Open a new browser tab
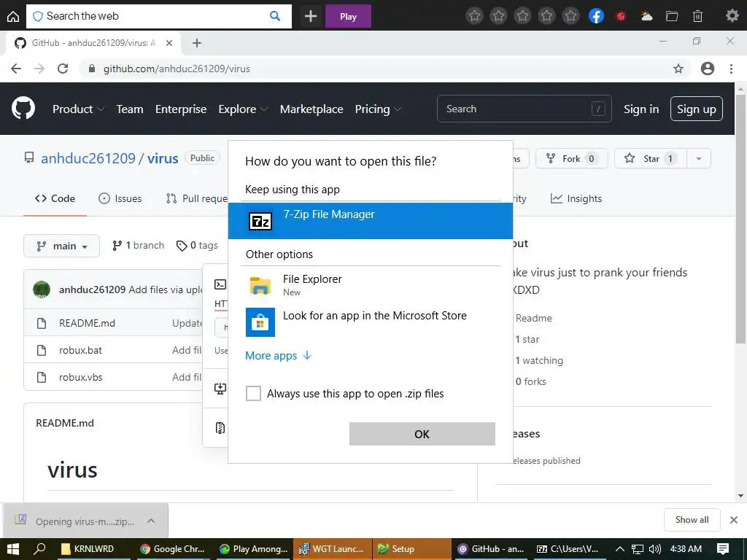Screen dimensions: 747x560 click(x=197, y=43)
